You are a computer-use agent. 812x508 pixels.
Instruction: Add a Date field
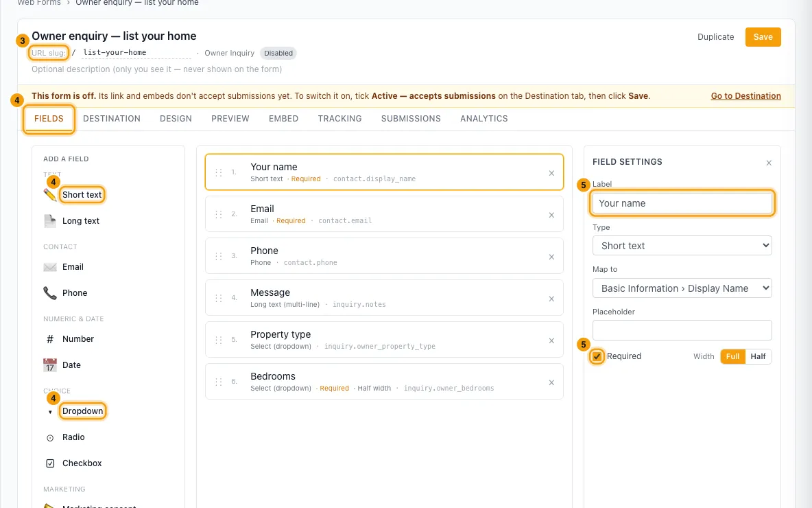71,365
